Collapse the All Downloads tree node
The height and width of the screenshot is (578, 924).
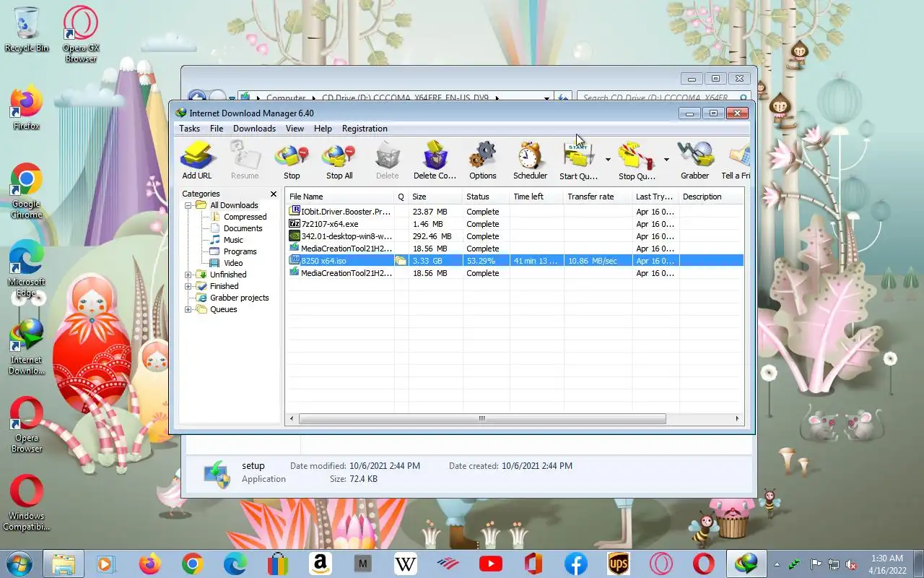point(188,205)
